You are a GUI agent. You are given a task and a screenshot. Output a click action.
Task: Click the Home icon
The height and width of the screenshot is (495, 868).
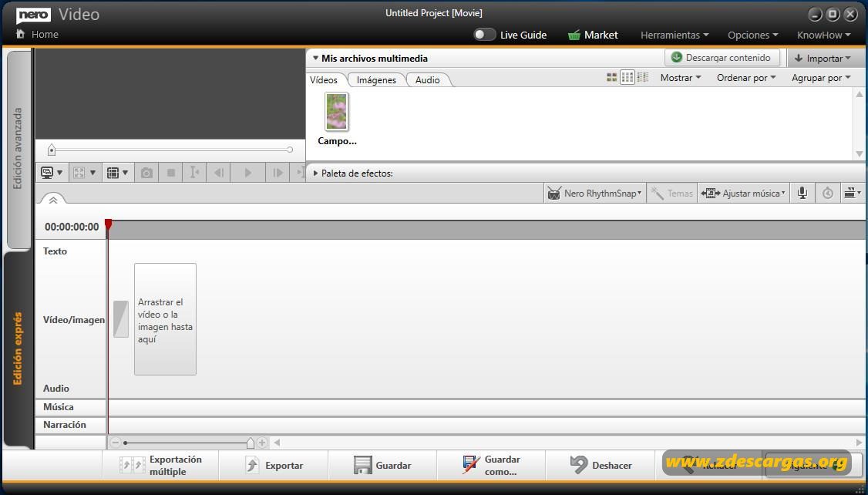21,34
